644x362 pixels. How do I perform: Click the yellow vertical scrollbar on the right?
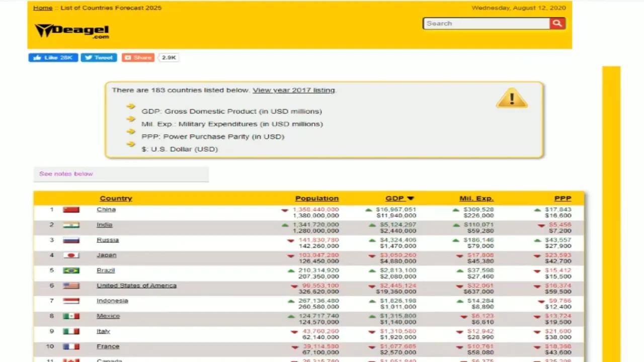point(611,214)
